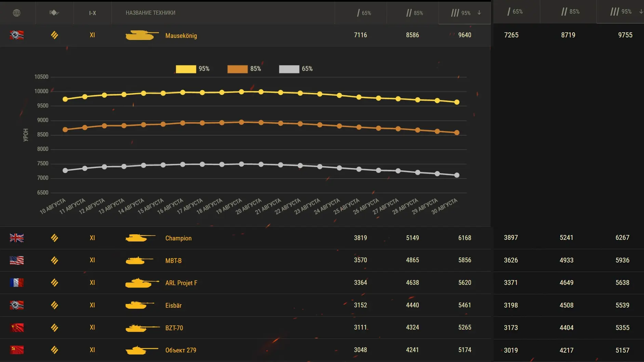Click the 30 АВГУСТА point on 95% line
This screenshot has width=644, height=362.
tap(457, 102)
